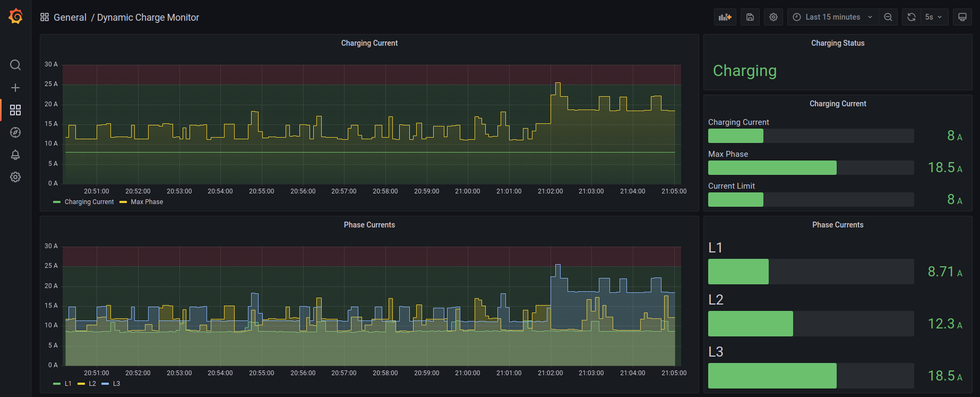This screenshot has width=980, height=397.
Task: Open the Charging Status panel title
Action: click(x=838, y=43)
